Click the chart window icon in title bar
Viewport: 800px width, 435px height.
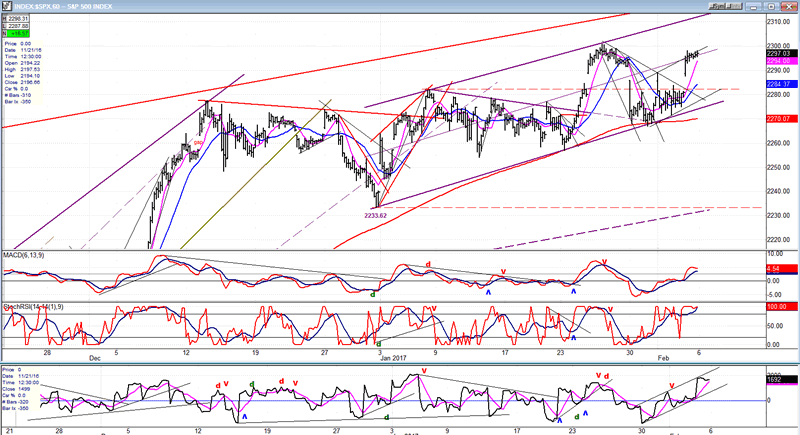6,5
